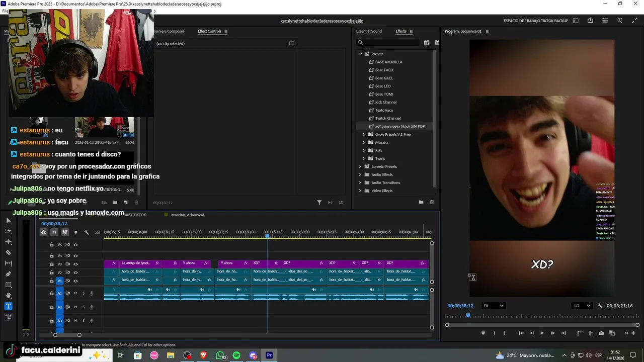Select the Type tool
The height and width of the screenshot is (362, 644).
pos(8,306)
